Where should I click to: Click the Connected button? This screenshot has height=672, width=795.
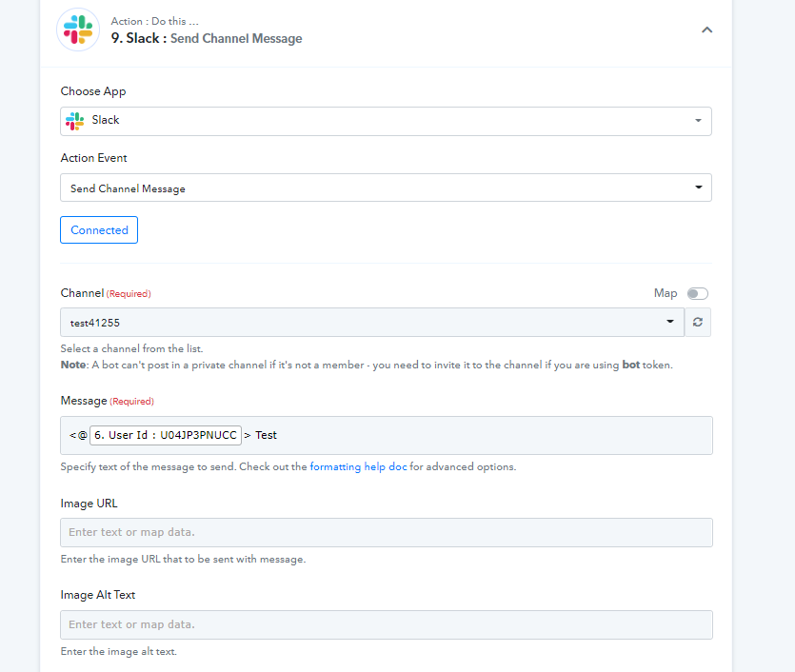pyautogui.click(x=99, y=229)
